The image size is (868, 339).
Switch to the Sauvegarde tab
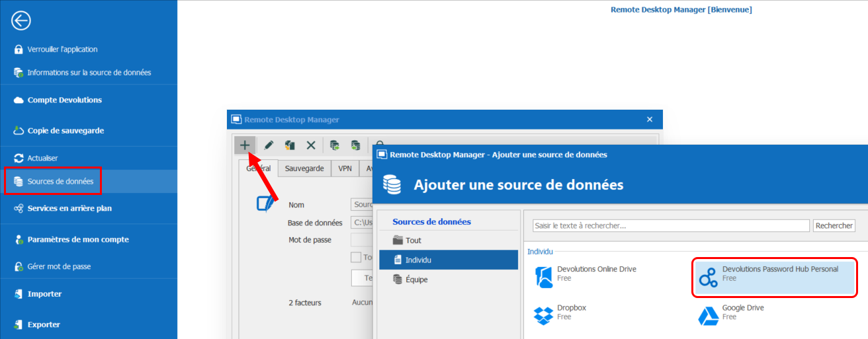(304, 169)
